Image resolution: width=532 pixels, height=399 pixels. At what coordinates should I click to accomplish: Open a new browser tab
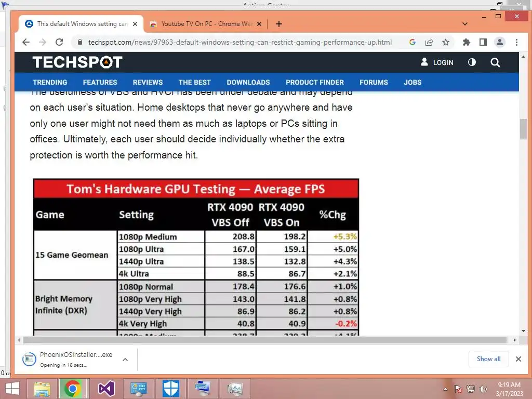point(279,24)
